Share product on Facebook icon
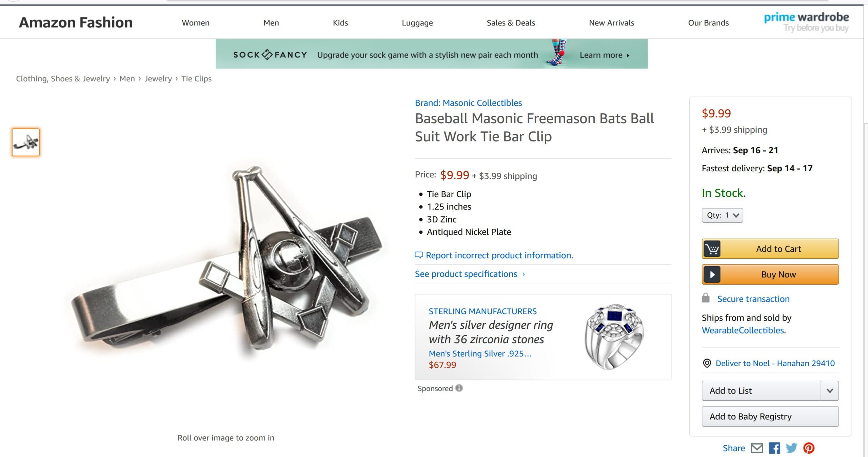This screenshot has width=868, height=457. tap(774, 448)
